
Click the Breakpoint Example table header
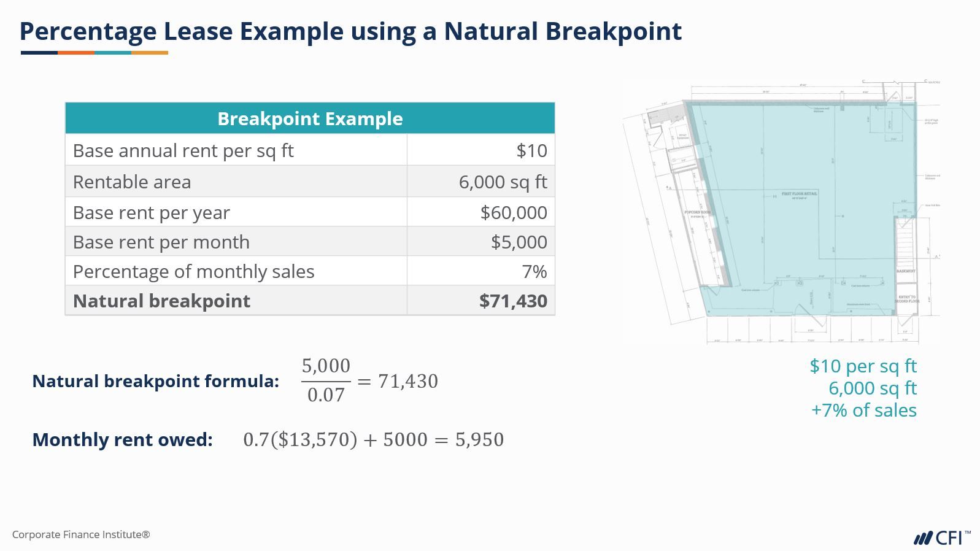coord(310,118)
